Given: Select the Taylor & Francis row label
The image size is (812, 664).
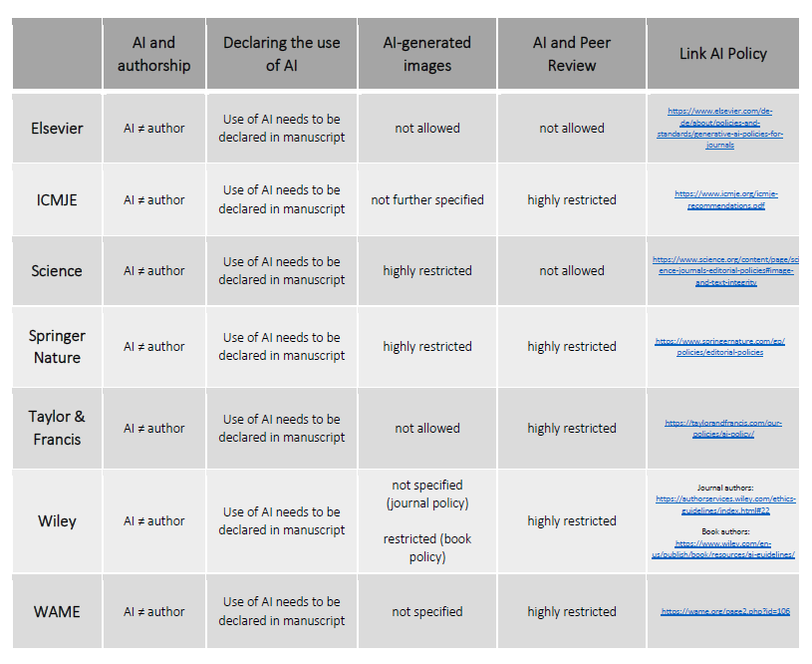Looking at the screenshot, I should [x=57, y=428].
